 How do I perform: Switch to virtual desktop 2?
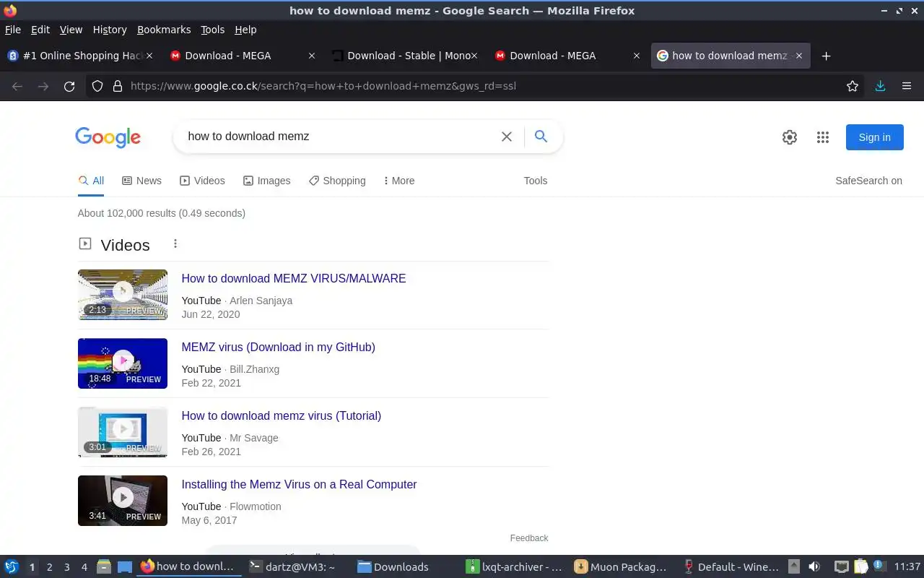pos(49,567)
